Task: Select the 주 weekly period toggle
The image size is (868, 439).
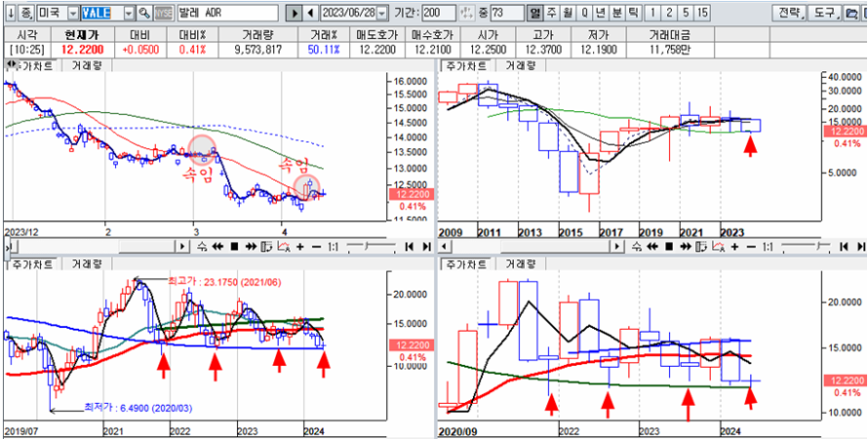Action: coord(552,13)
